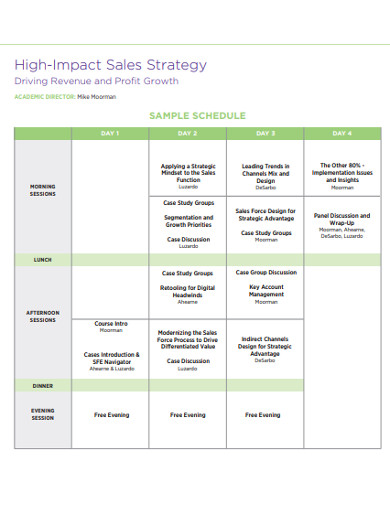
Task: Click Course Intro in Day 1 afternoon
Action: tap(111, 323)
